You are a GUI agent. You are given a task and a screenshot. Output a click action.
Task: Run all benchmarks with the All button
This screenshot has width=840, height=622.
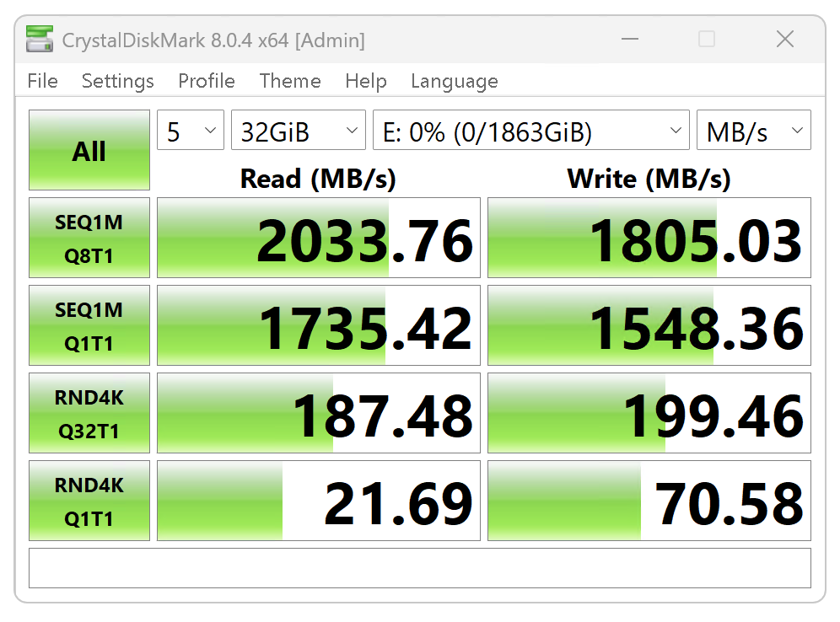[89, 151]
